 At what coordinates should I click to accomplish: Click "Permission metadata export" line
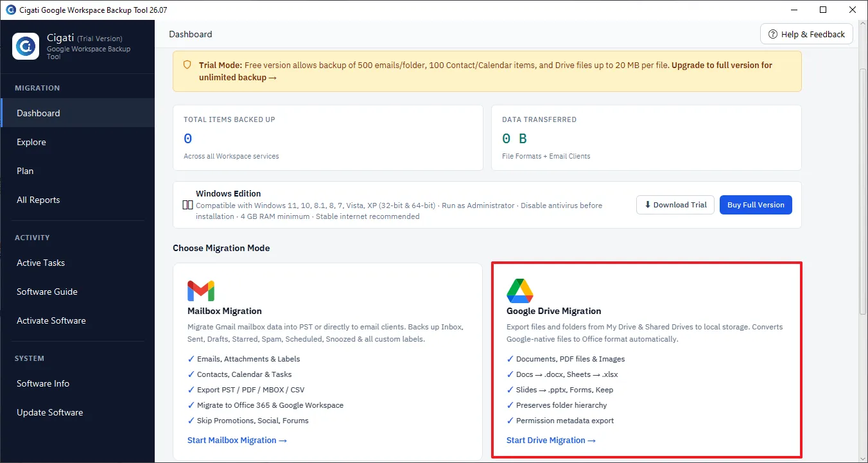tap(565, 421)
